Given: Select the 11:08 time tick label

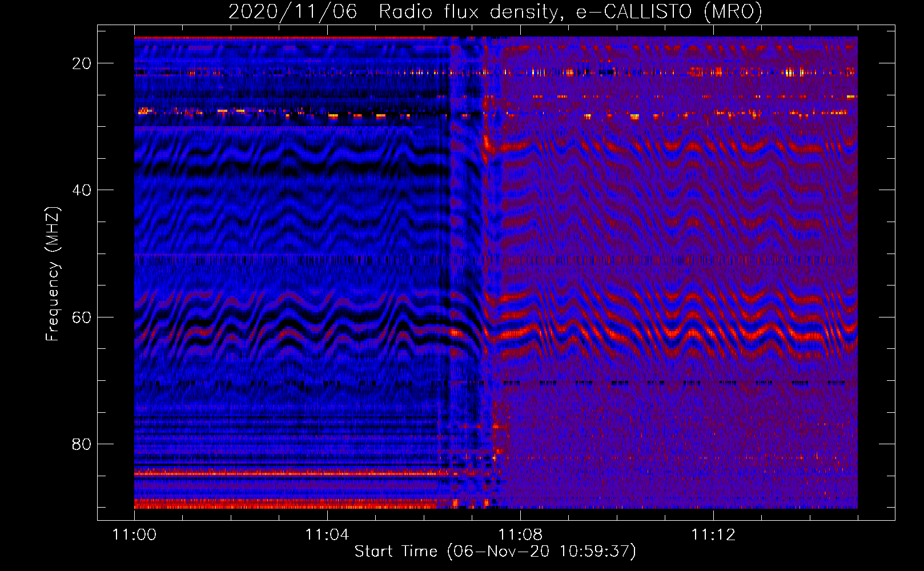Looking at the screenshot, I should 520,535.
